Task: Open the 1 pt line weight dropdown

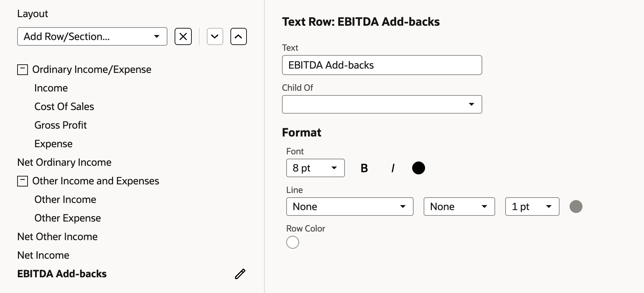Action: tap(532, 207)
